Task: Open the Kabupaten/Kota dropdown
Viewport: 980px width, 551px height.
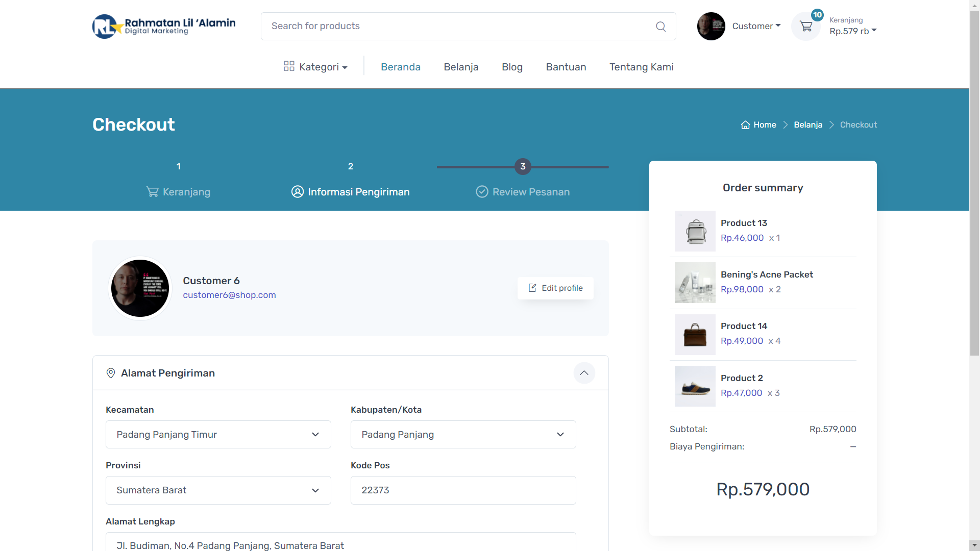Action: pyautogui.click(x=463, y=435)
